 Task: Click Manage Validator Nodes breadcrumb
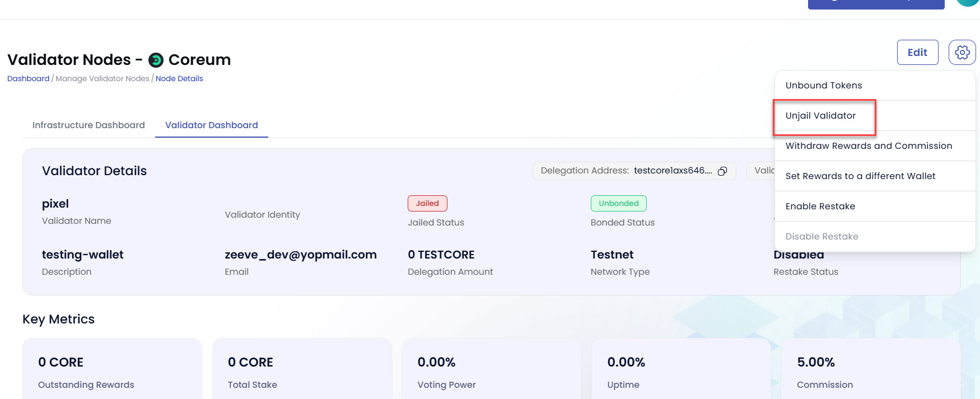point(102,79)
